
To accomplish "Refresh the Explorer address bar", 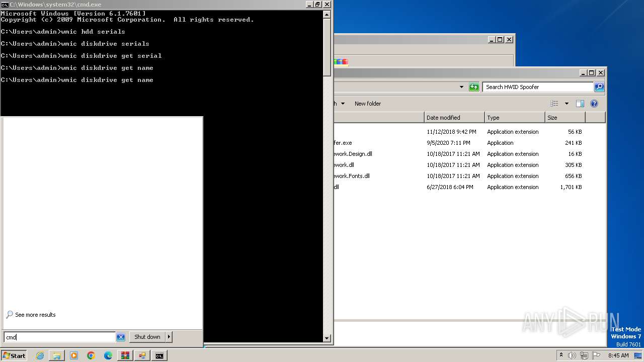I will tap(474, 87).
